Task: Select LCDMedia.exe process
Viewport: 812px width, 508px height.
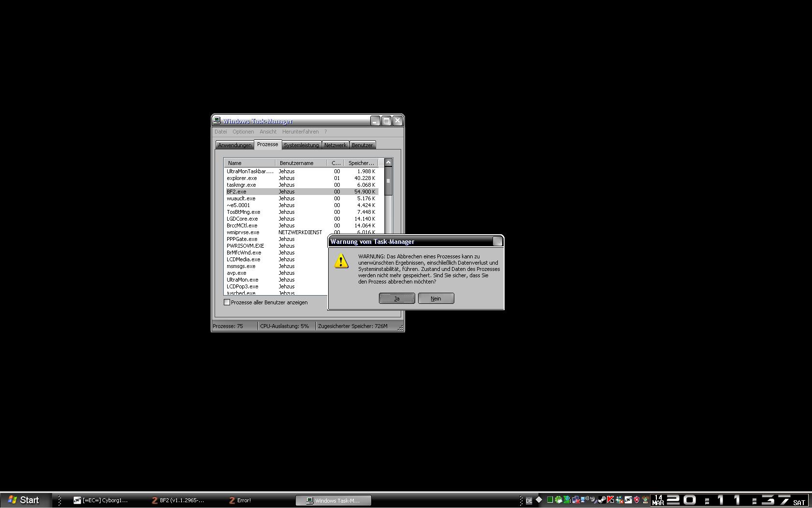Action: (277, 259)
